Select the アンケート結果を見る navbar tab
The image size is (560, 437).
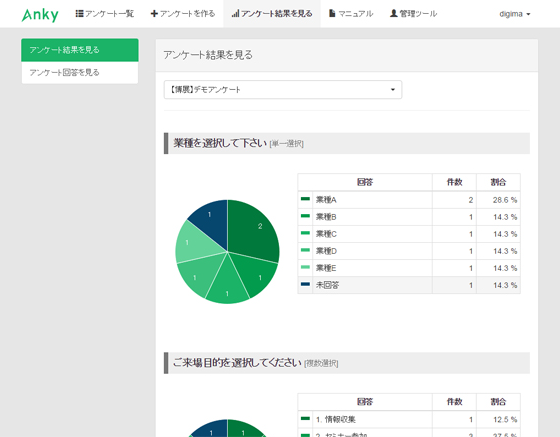pos(272,14)
